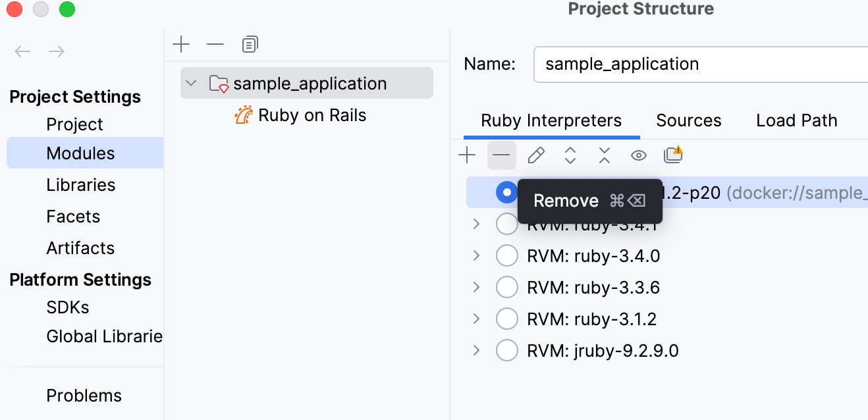The image size is (868, 420).
Task: Select the RVM: ruby-3.3.6 radio button
Action: (x=507, y=287)
